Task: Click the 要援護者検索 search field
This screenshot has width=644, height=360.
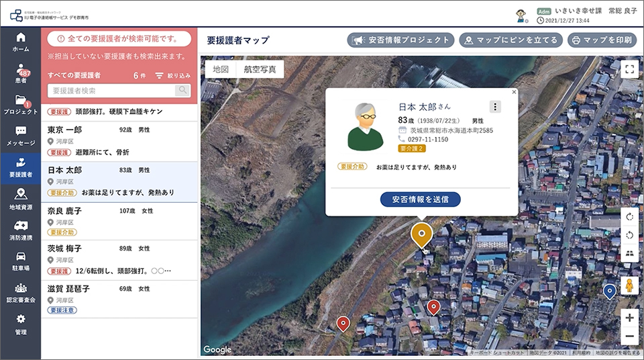Action: click(111, 91)
